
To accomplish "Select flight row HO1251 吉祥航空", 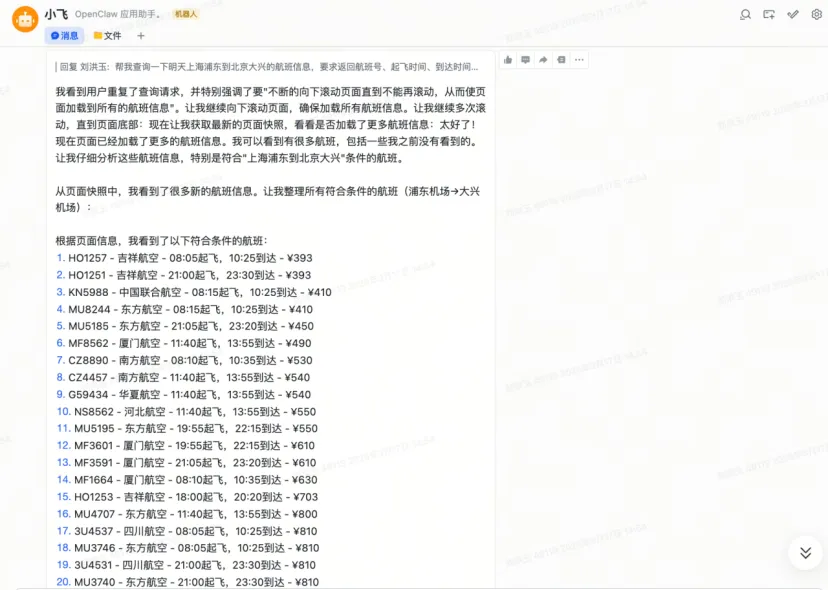I will coord(184,275).
